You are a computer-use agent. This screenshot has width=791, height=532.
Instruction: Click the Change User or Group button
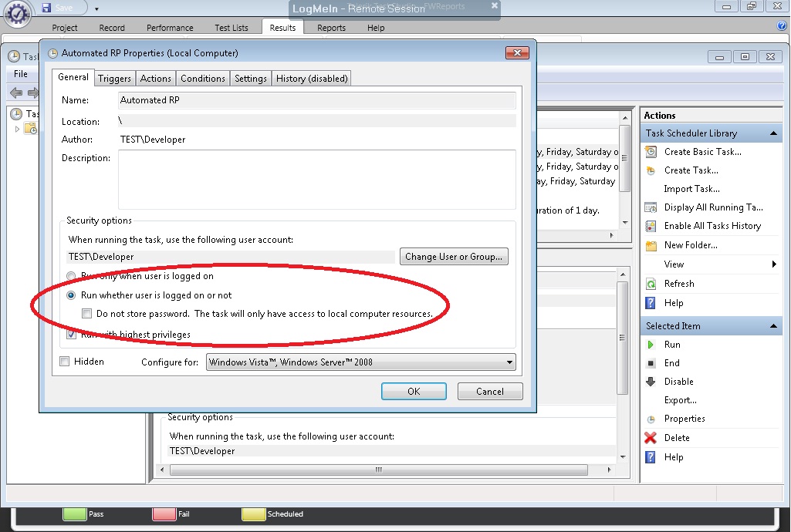454,257
